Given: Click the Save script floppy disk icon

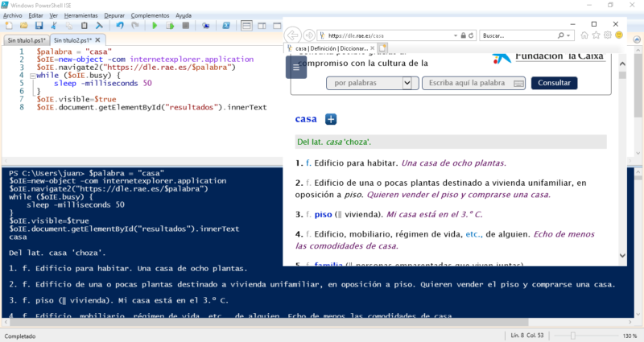Looking at the screenshot, I should [40, 26].
